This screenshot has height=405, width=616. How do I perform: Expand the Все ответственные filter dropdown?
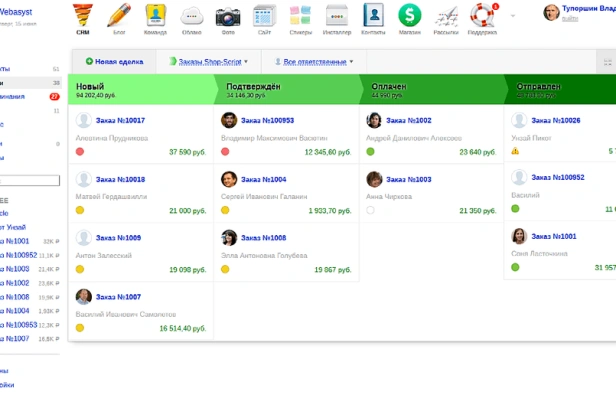[x=313, y=62]
